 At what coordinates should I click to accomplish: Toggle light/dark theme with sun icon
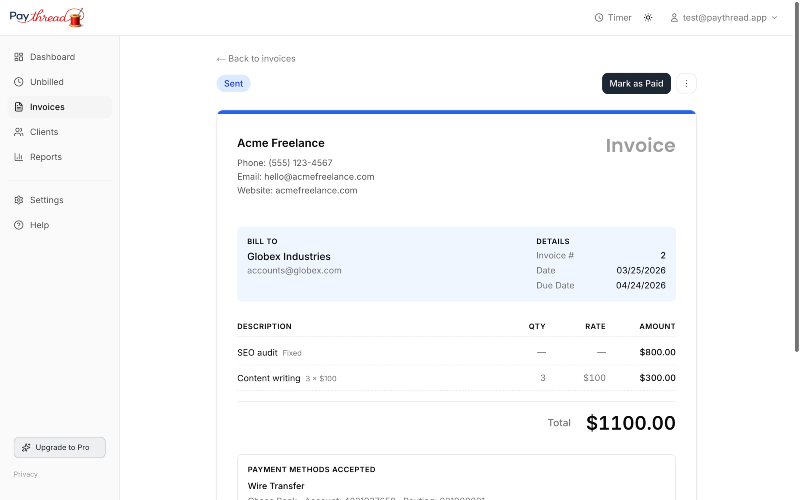[648, 18]
